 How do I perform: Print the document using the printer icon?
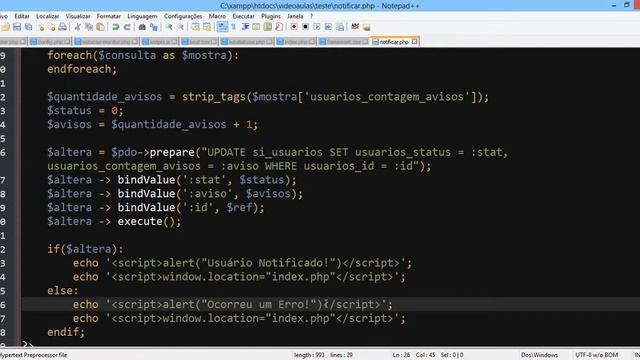pos(62,27)
